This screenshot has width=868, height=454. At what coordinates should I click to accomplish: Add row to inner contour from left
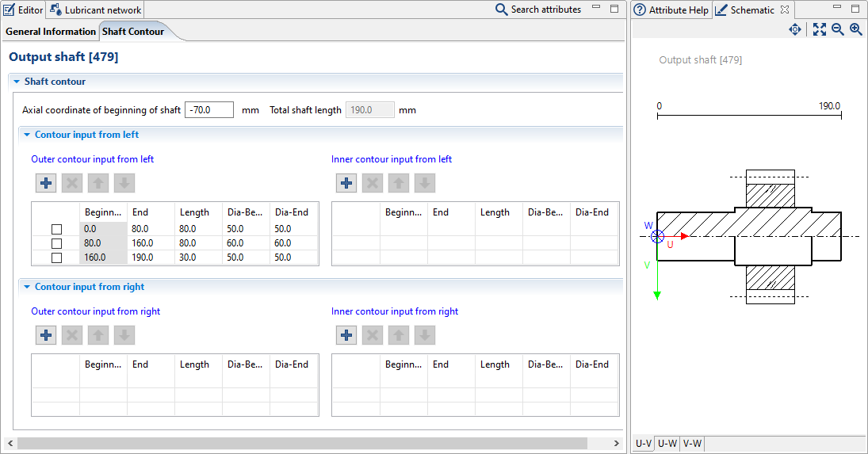pyautogui.click(x=346, y=183)
